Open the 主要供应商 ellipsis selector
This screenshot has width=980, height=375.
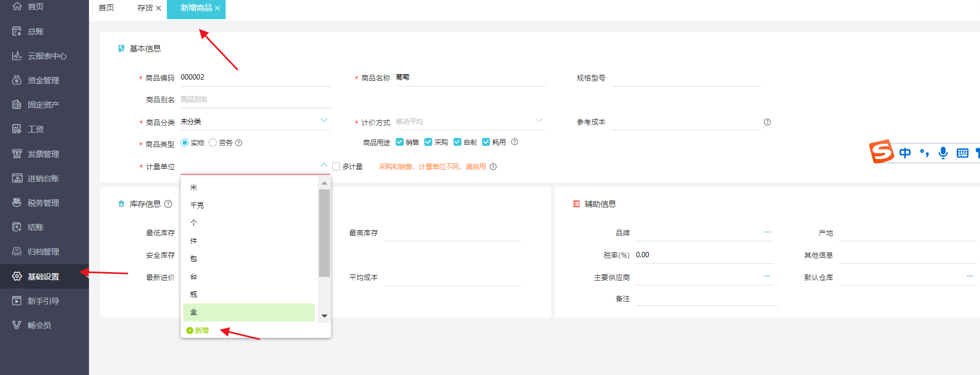coord(767,276)
